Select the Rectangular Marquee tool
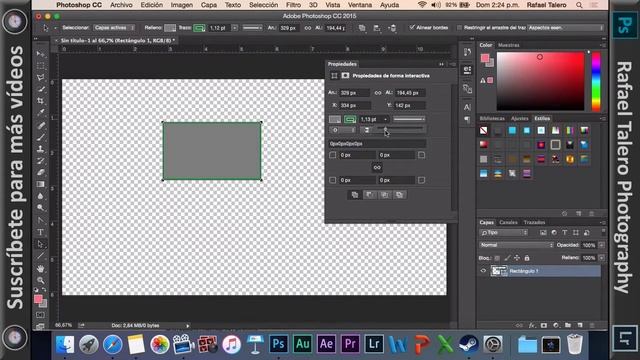The width and height of the screenshot is (640, 360). click(40, 66)
